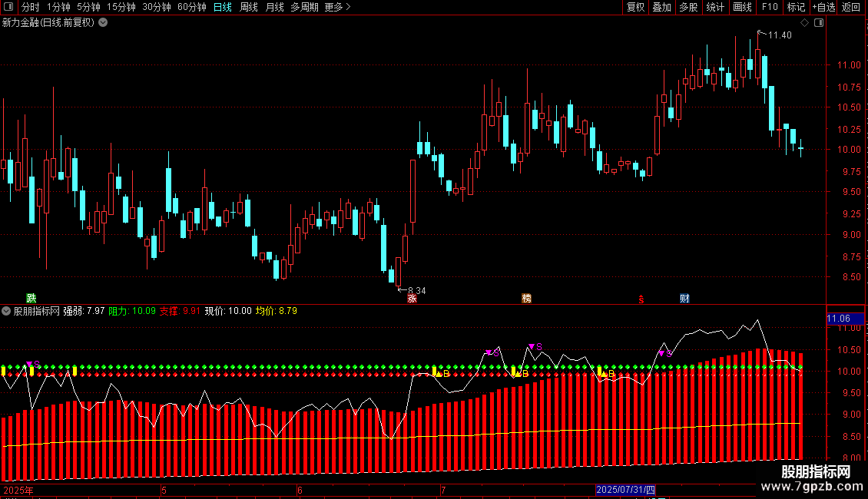Image resolution: width=868 pixels, height=499 pixels.
Task: Click the 2025年 timeline label
Action: pos(18,490)
